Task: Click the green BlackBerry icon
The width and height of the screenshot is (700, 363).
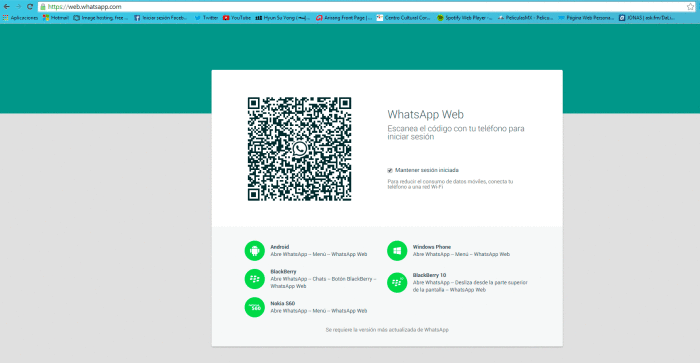Action: click(254, 279)
